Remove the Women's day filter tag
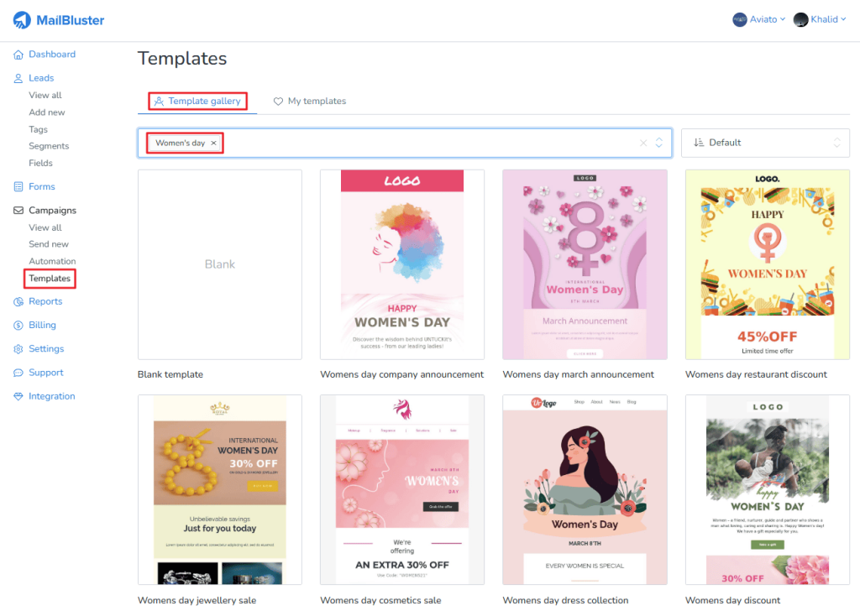 [x=215, y=143]
